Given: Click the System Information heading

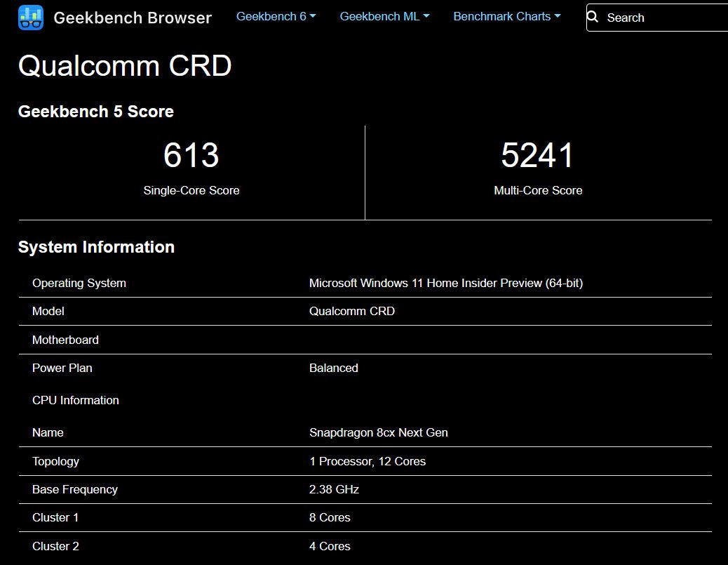Looking at the screenshot, I should [96, 246].
